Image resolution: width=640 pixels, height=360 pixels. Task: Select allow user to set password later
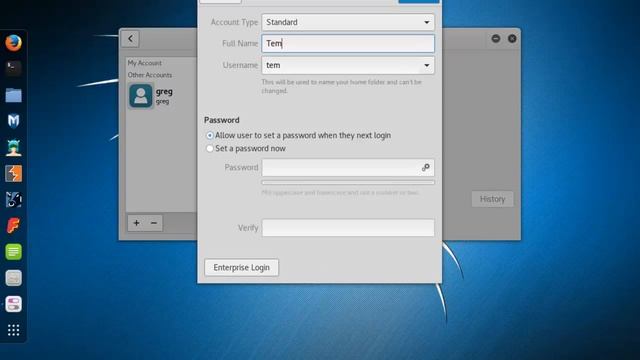(209, 135)
